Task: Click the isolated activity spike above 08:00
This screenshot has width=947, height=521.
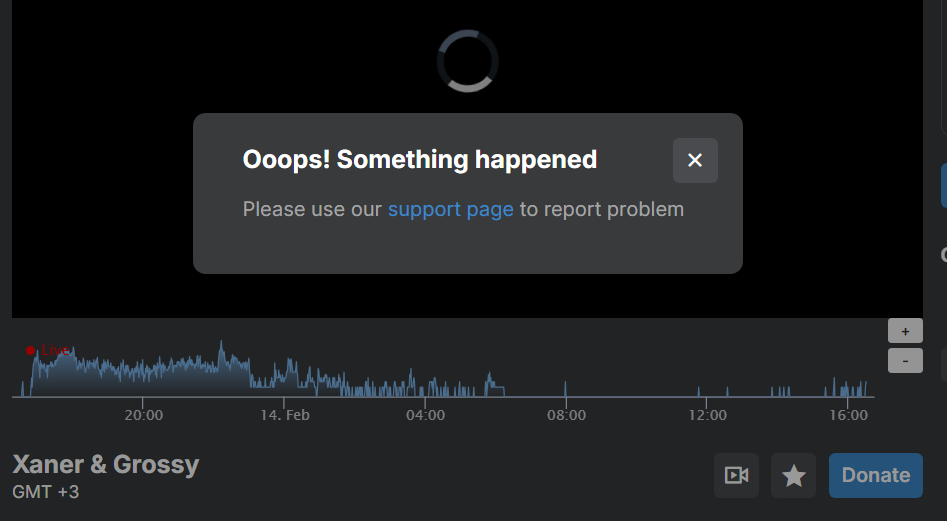Action: tap(565, 388)
